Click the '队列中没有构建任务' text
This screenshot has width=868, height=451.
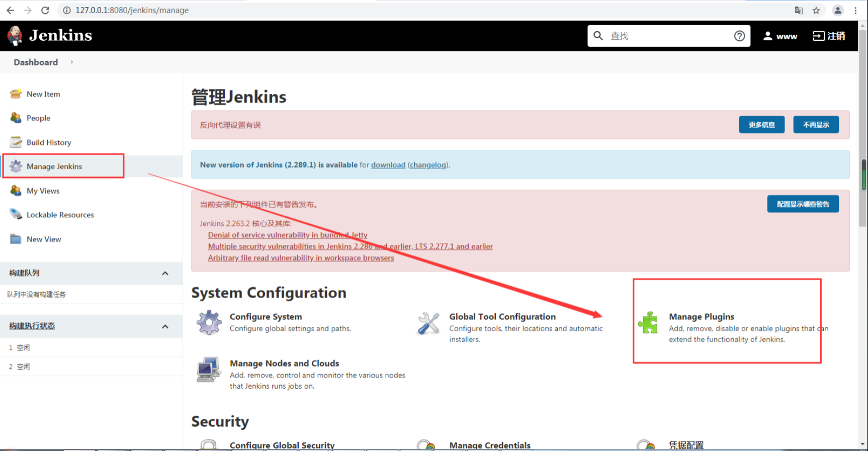point(36,294)
